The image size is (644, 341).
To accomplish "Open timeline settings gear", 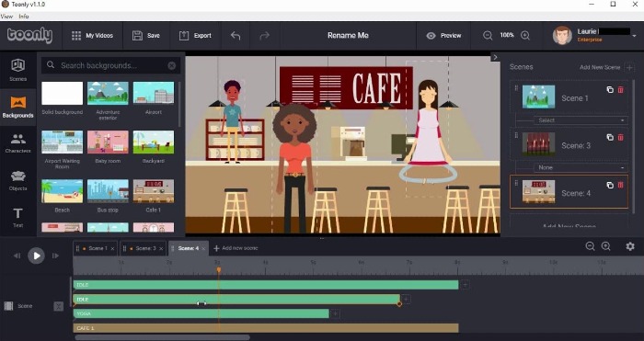I will 630,246.
